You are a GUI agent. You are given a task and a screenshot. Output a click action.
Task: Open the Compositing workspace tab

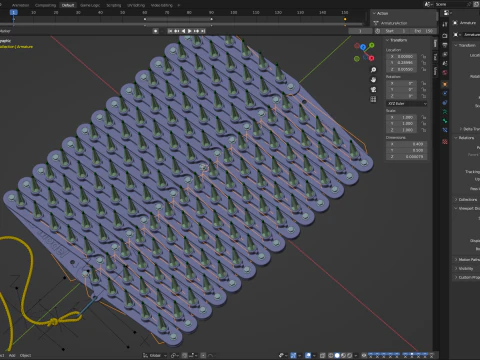pyautogui.click(x=45, y=5)
